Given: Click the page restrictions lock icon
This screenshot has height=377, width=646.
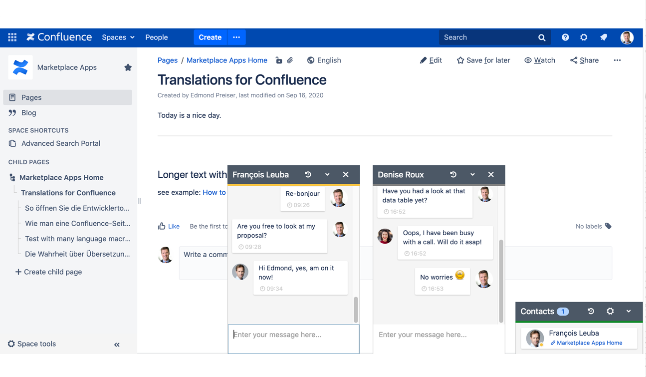Looking at the screenshot, I should pyautogui.click(x=279, y=60).
